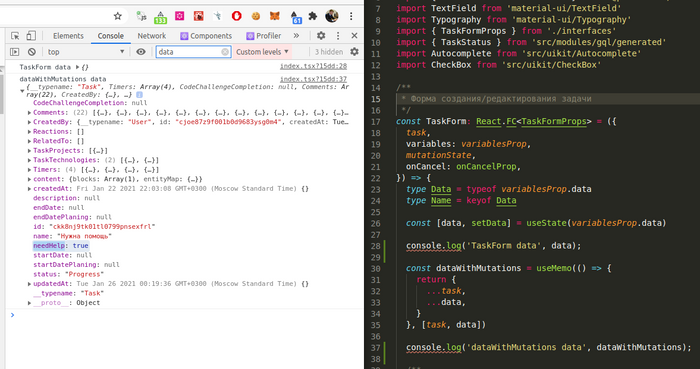Toggle the device toolbar icon
This screenshot has height=369, width=700.
coord(31,36)
